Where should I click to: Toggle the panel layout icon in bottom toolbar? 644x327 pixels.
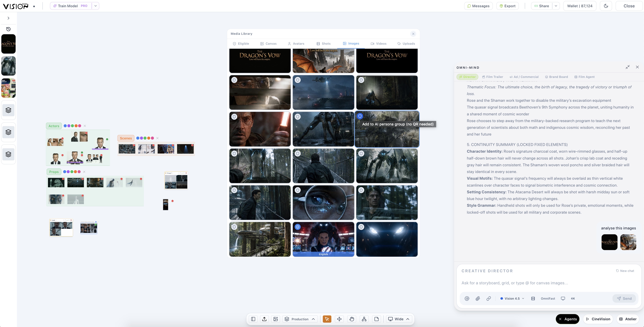[253, 319]
